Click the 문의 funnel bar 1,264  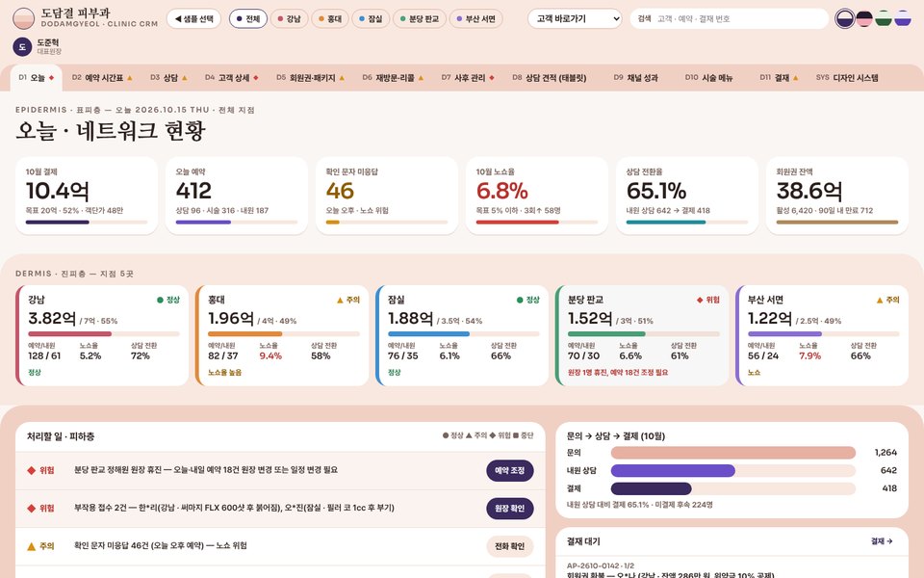733,453
